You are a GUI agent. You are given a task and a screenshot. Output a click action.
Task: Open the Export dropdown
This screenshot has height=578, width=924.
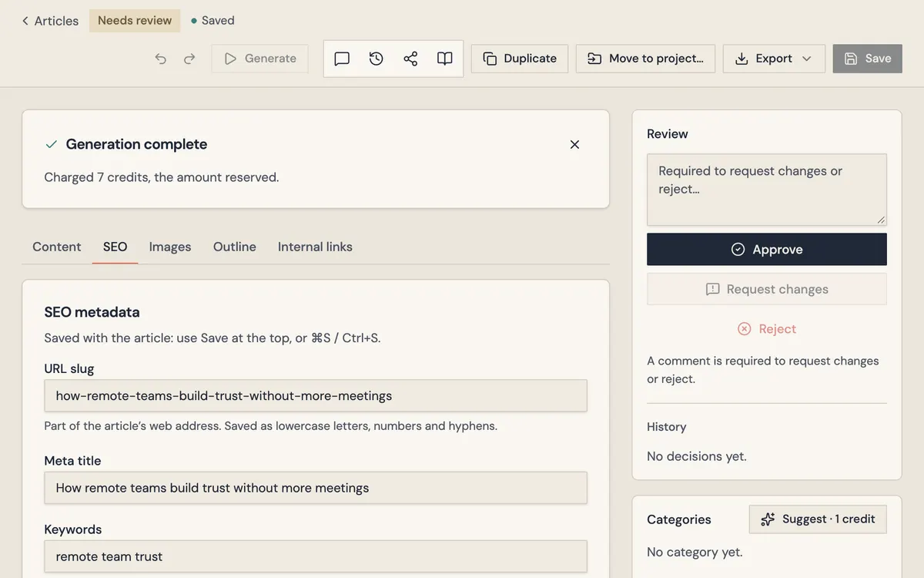click(774, 59)
